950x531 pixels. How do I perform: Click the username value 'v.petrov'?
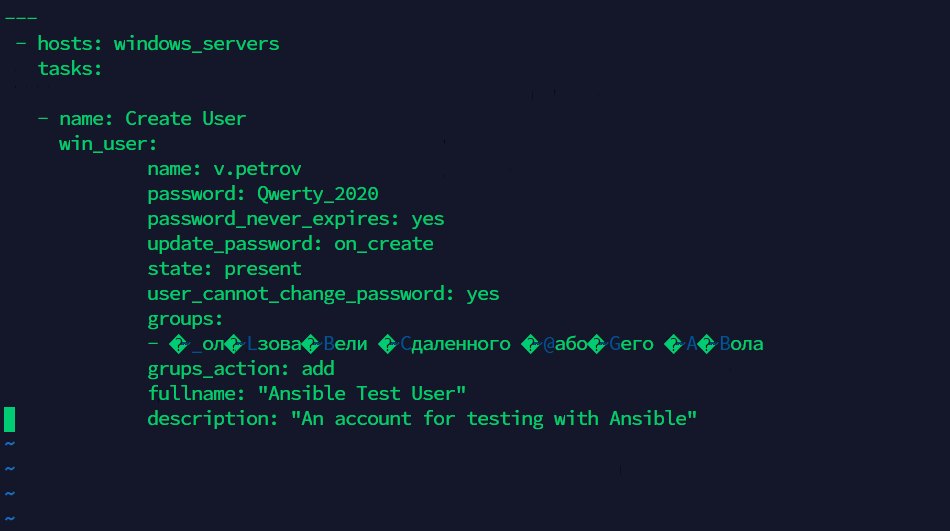tap(257, 169)
